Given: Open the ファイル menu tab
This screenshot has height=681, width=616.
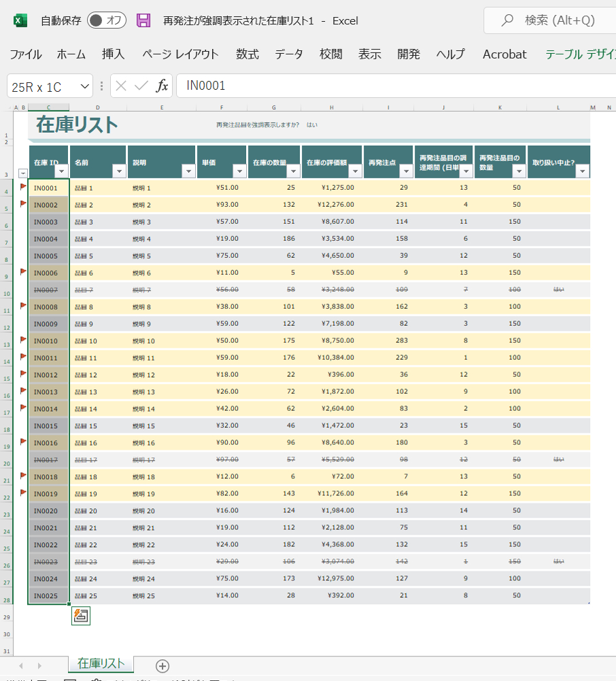Looking at the screenshot, I should pyautogui.click(x=26, y=54).
